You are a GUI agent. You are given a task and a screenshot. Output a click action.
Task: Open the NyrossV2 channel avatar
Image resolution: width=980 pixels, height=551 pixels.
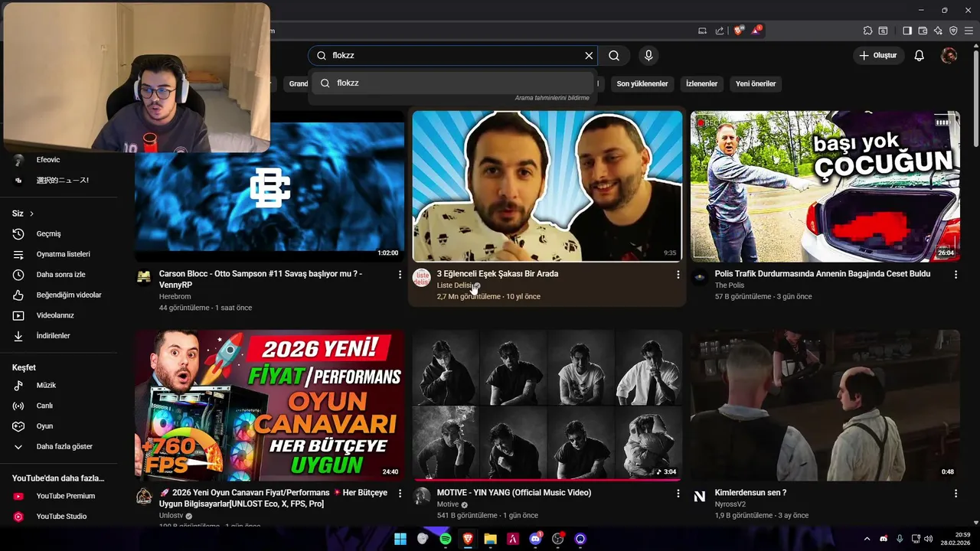click(x=699, y=497)
